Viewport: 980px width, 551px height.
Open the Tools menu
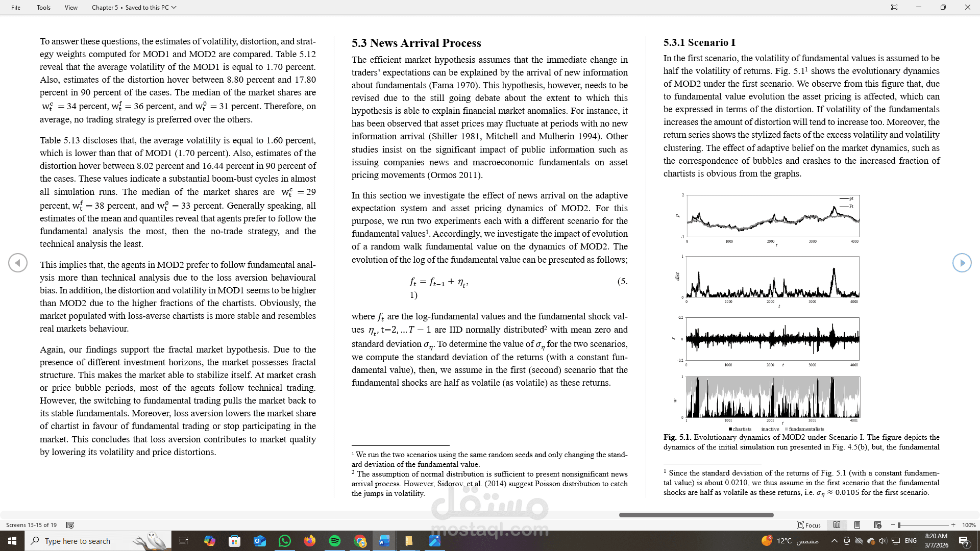point(43,7)
